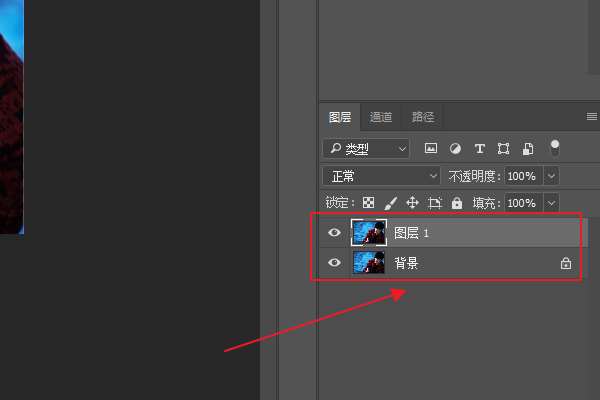Select the 图层 1 thumbnail

tap(369, 232)
